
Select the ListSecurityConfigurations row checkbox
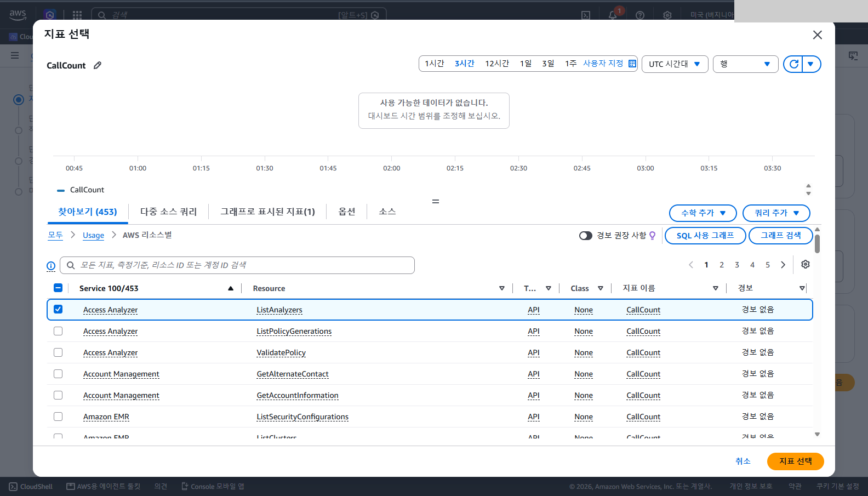58,417
